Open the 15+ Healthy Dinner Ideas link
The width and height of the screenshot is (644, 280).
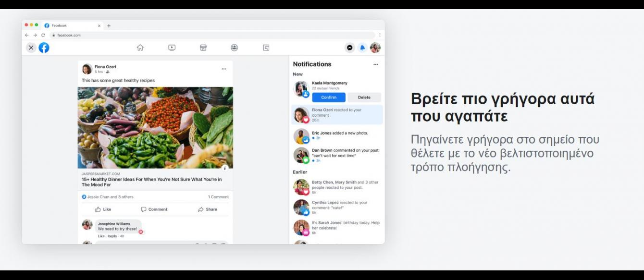(151, 182)
